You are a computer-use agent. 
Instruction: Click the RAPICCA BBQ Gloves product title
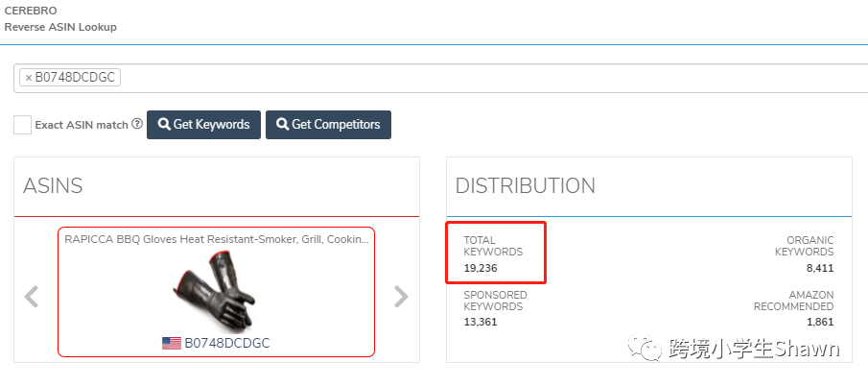click(x=216, y=240)
